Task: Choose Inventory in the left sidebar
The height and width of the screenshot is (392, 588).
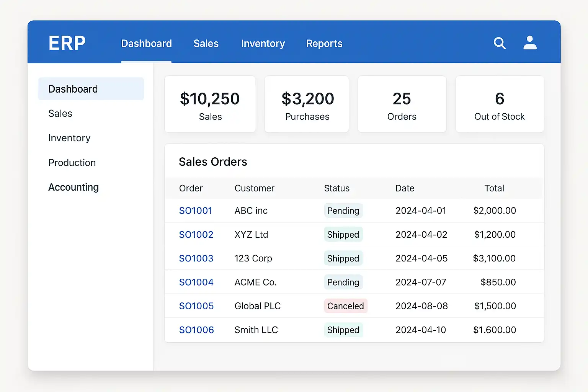Action: coord(69,138)
